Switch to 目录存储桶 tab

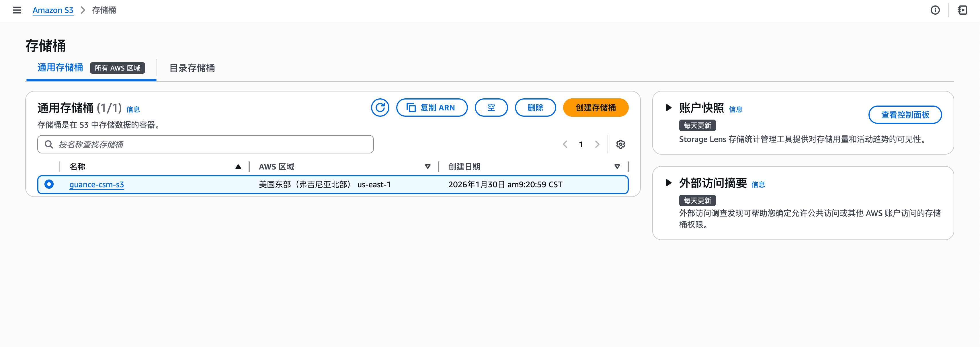(x=192, y=68)
